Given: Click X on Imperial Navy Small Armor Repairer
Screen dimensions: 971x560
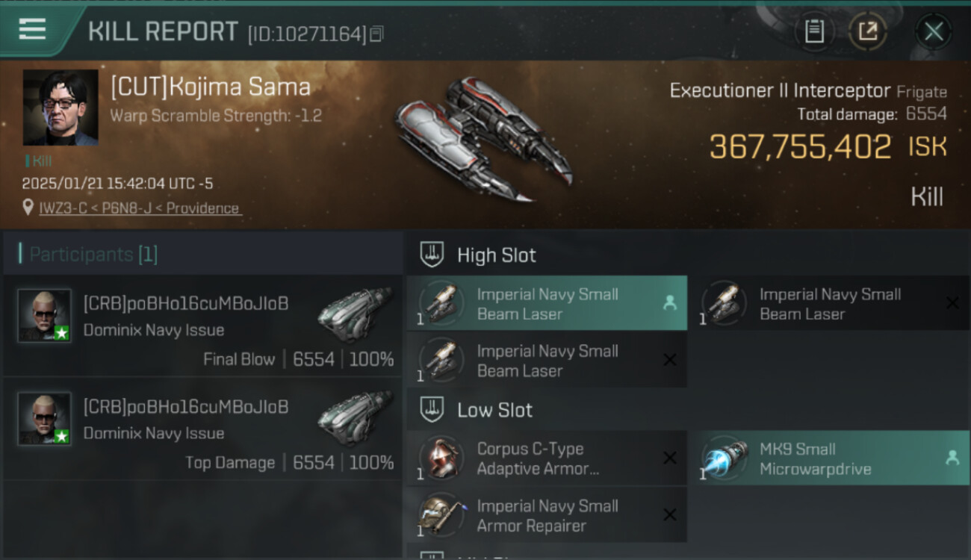Looking at the screenshot, I should pyautogui.click(x=670, y=514).
